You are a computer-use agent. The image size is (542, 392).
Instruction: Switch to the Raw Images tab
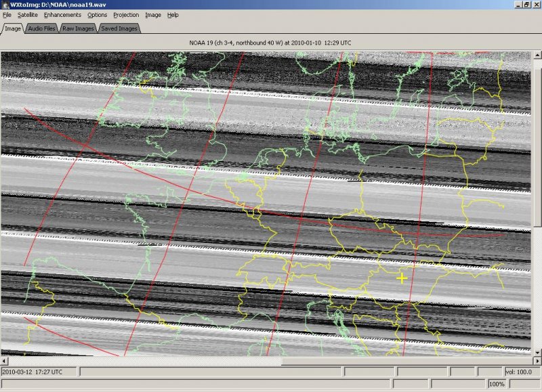78,28
